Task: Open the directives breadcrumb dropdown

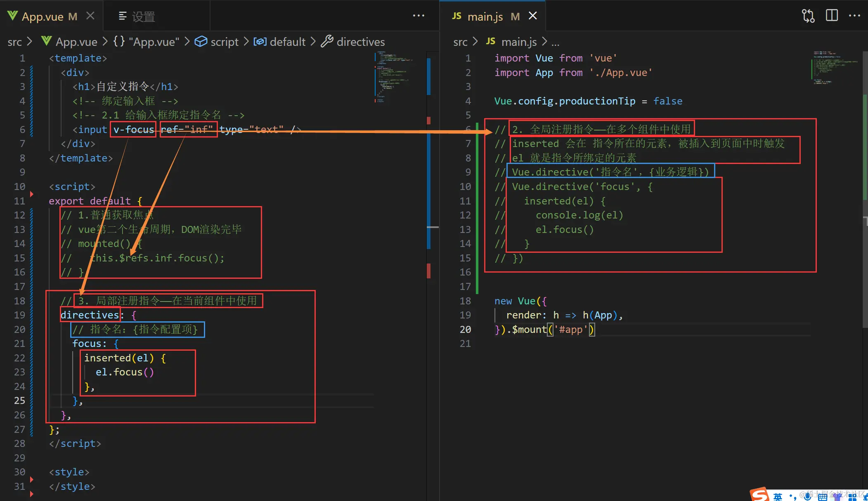Action: point(353,42)
